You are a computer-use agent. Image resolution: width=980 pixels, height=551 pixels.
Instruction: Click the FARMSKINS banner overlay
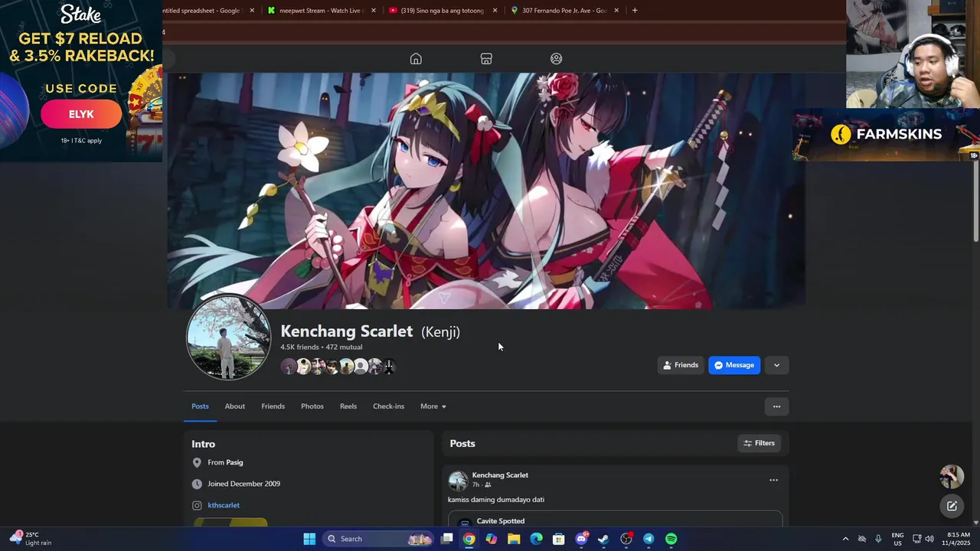coord(886,135)
